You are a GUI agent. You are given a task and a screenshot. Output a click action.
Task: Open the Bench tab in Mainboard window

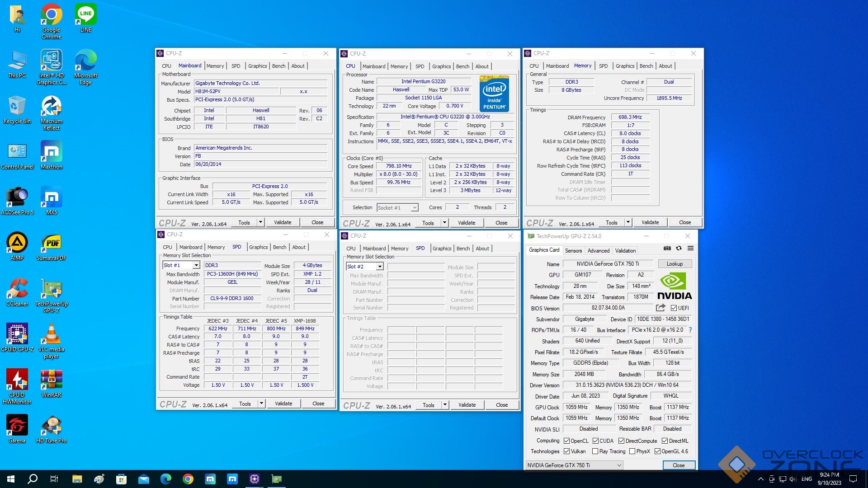coord(278,66)
